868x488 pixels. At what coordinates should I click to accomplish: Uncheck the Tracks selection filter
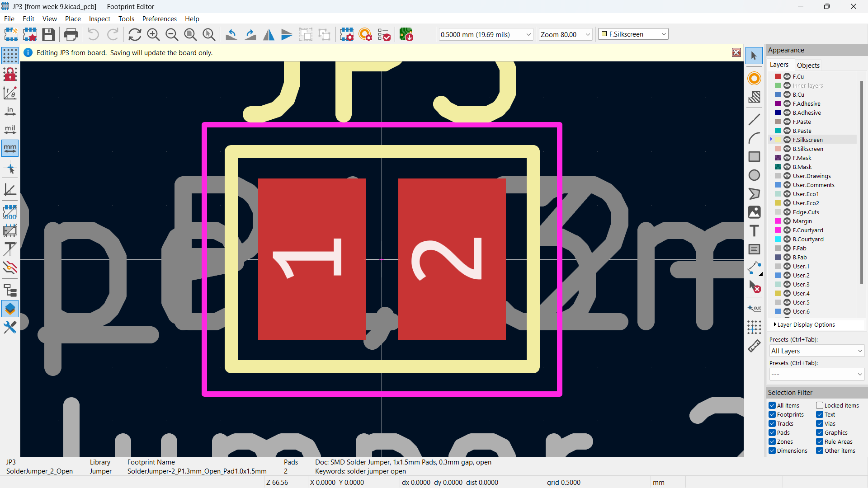(772, 424)
